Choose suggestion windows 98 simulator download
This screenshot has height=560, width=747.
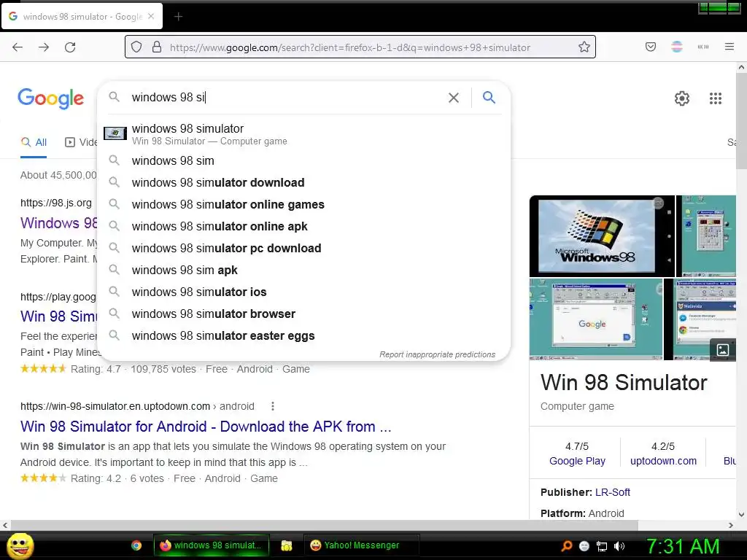click(304, 183)
